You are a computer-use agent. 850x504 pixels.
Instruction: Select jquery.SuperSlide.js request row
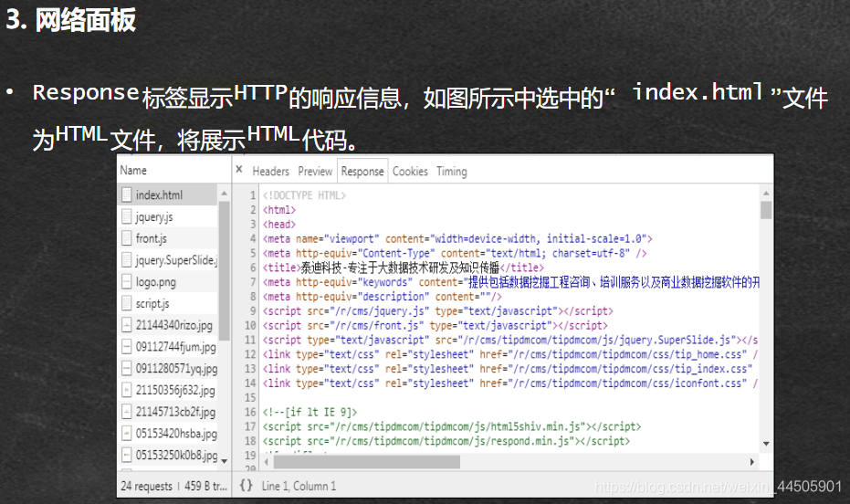(x=167, y=259)
